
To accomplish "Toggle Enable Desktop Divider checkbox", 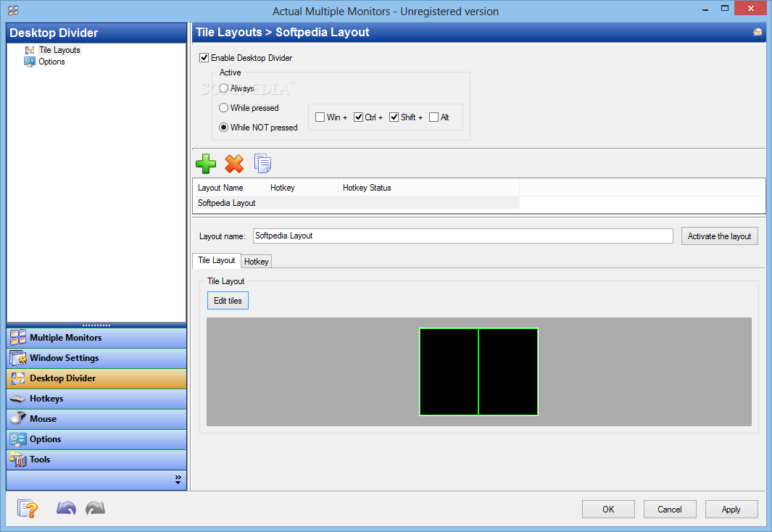I will pos(204,57).
